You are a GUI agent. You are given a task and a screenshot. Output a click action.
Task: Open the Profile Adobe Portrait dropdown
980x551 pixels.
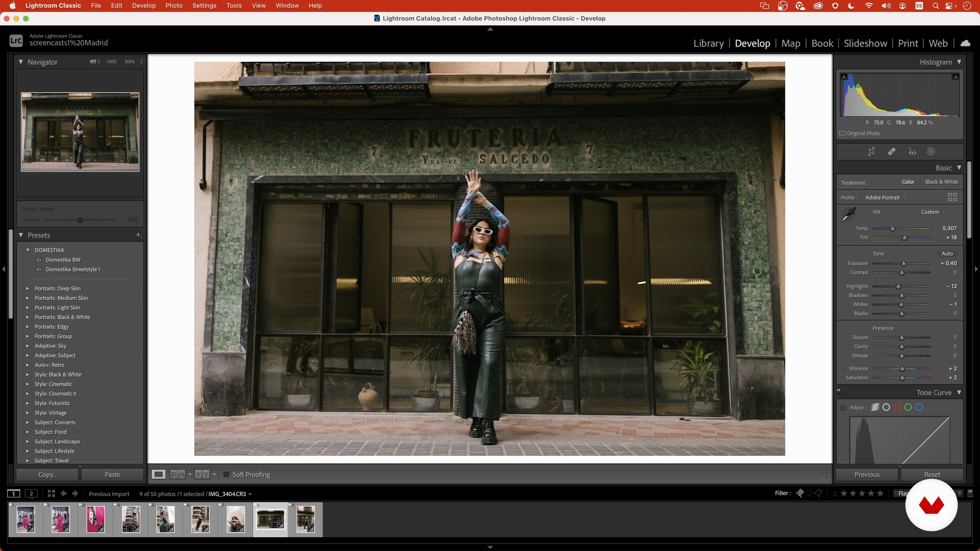coord(886,197)
